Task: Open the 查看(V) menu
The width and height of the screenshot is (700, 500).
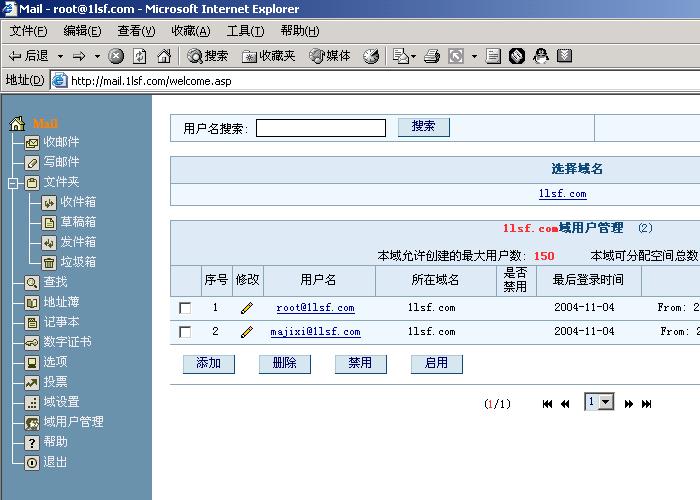Action: click(x=136, y=31)
